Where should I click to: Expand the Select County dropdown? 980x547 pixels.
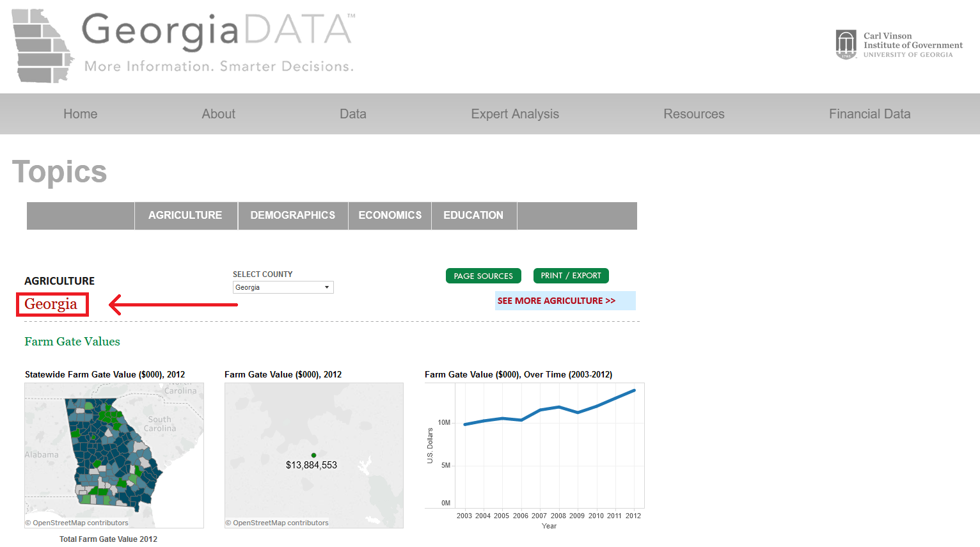283,287
